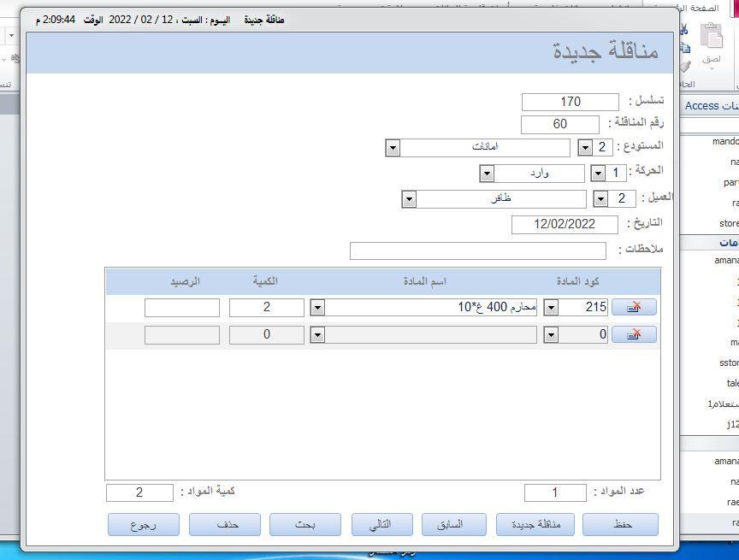Viewport: 739px width, 560px height.
Task: Open the customer number 2 dropdown
Action: 600,199
